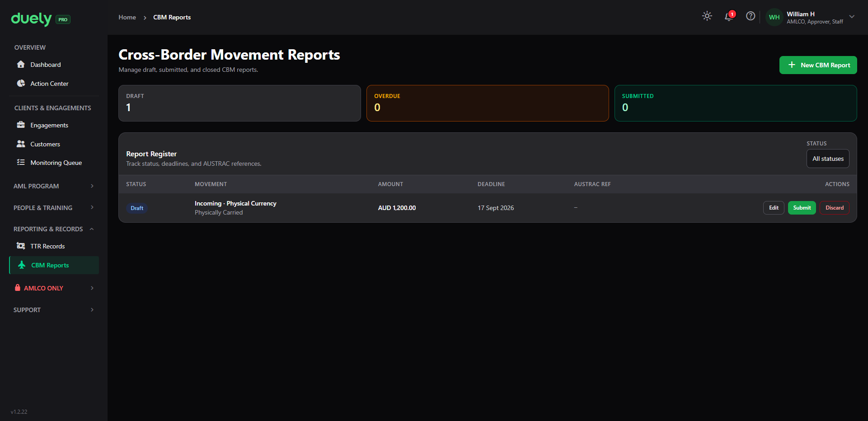Click Home breadcrumb link
The image size is (868, 421).
(127, 17)
